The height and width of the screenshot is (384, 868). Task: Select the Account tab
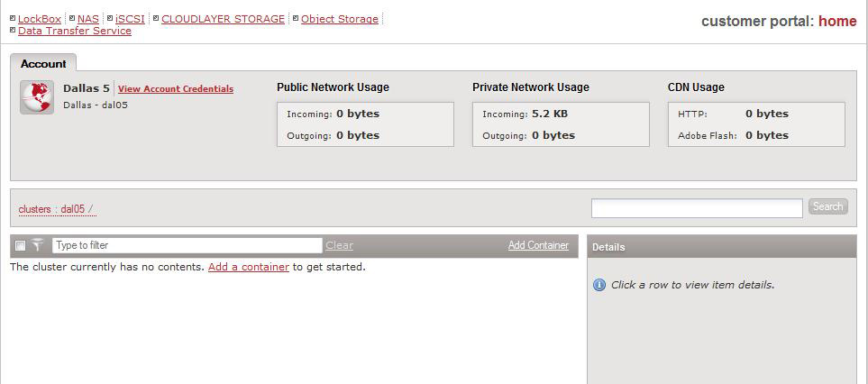[43, 64]
